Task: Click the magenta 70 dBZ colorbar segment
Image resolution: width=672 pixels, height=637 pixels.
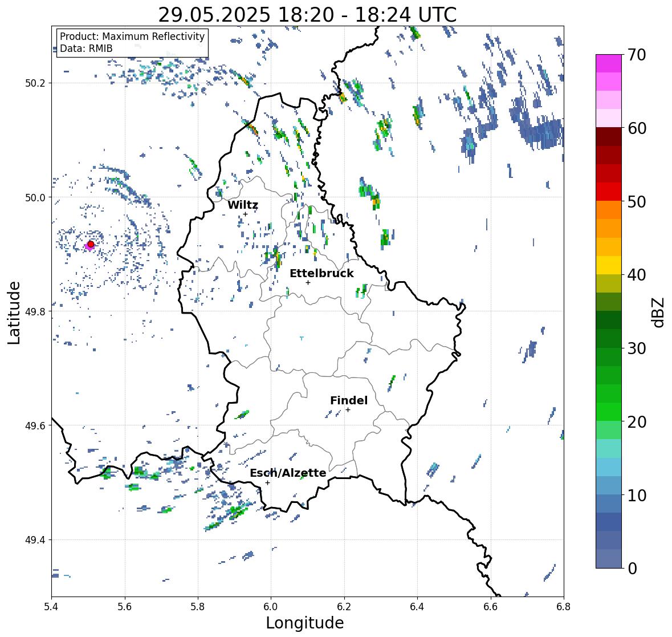Action: (x=609, y=63)
